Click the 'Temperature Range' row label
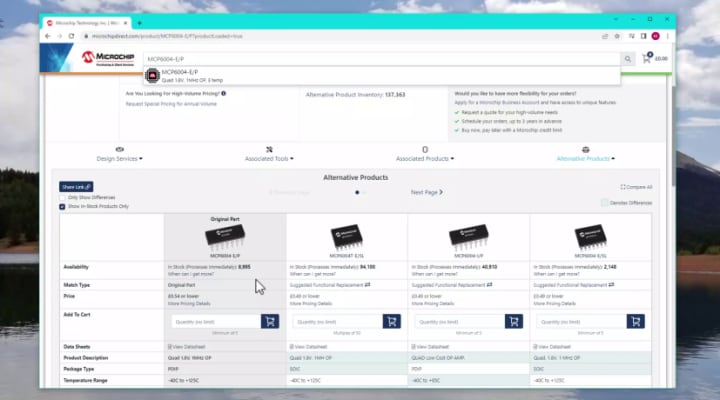The width and height of the screenshot is (720, 400). coord(85,380)
